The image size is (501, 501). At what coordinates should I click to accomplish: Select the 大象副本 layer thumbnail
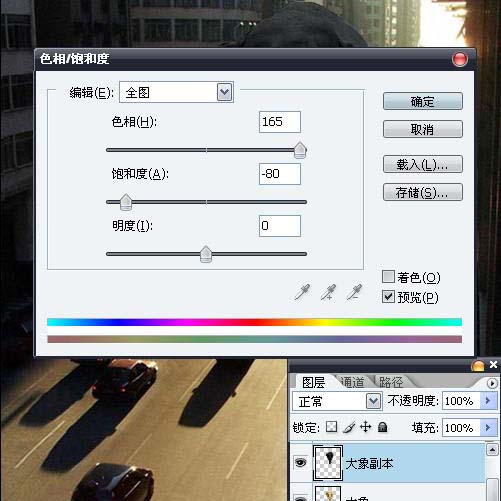pyautogui.click(x=328, y=463)
